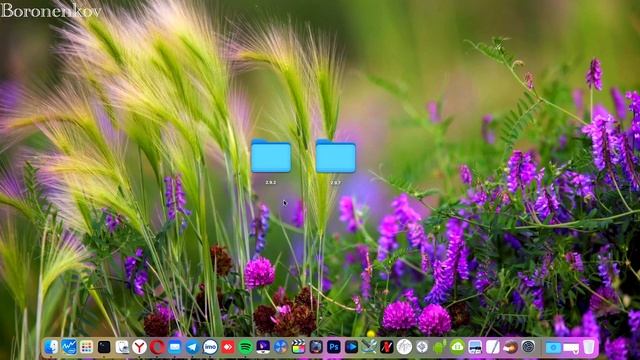Launch the black app with red N
This screenshot has height=360, width=640.
pyautogui.click(x=387, y=347)
